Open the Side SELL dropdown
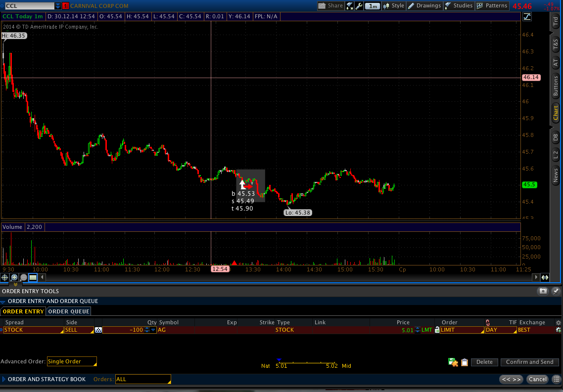Image resolution: width=563 pixels, height=392 pixels. click(79, 330)
